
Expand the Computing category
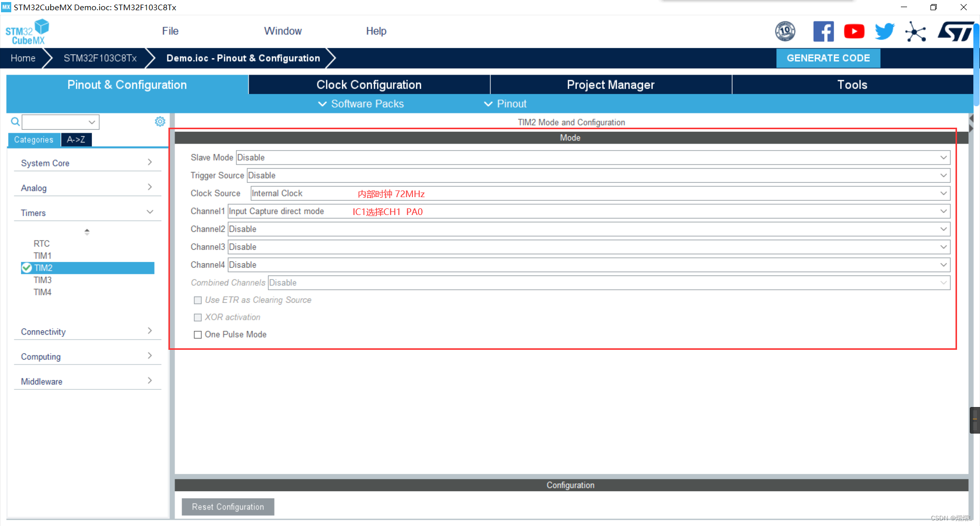point(87,357)
